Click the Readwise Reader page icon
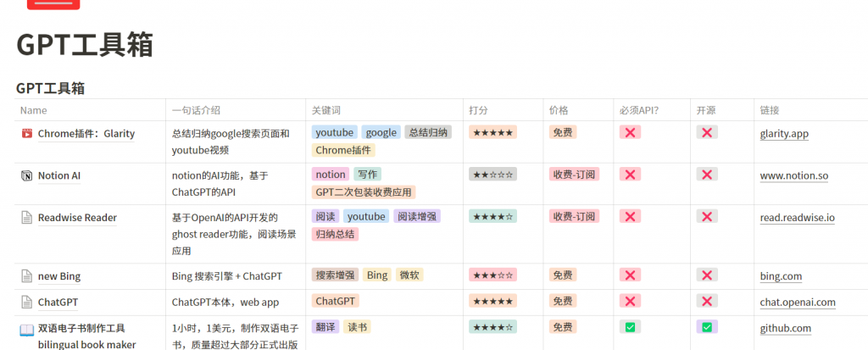868x350 pixels. coord(26,218)
